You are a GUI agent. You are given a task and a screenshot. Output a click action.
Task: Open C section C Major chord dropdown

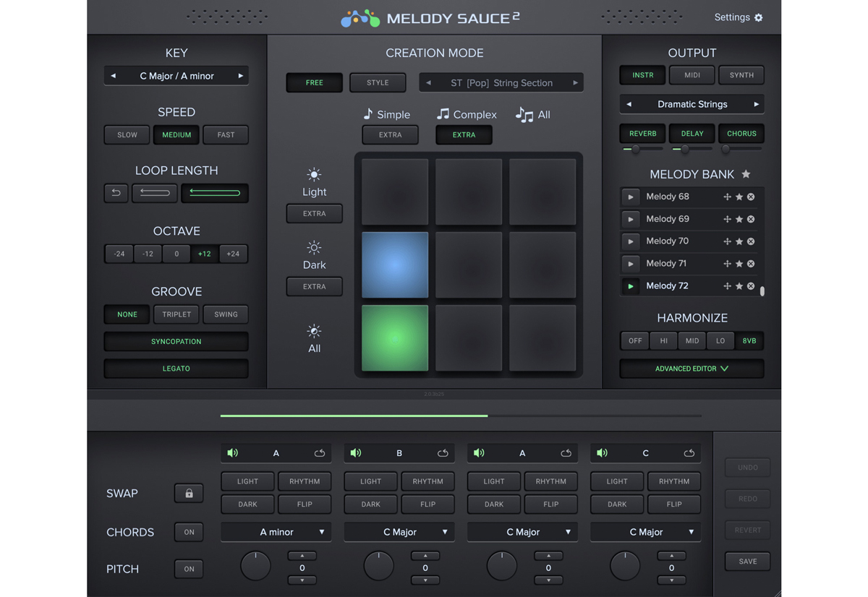tap(646, 532)
